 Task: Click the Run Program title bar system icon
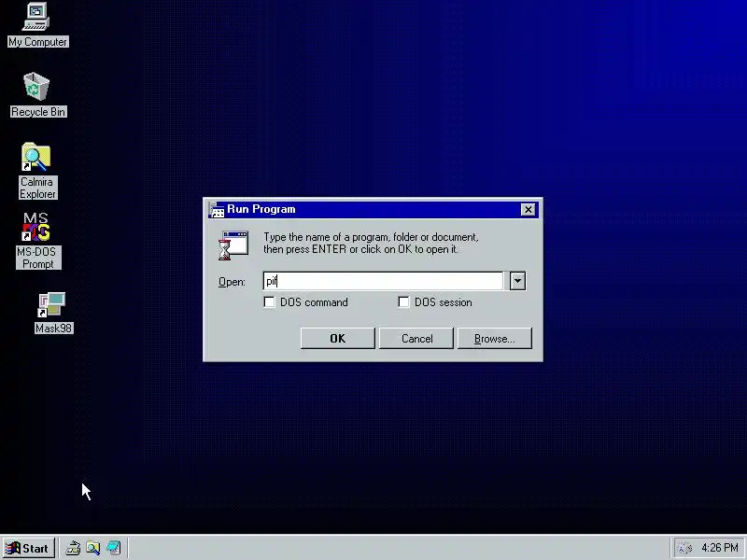point(217,209)
